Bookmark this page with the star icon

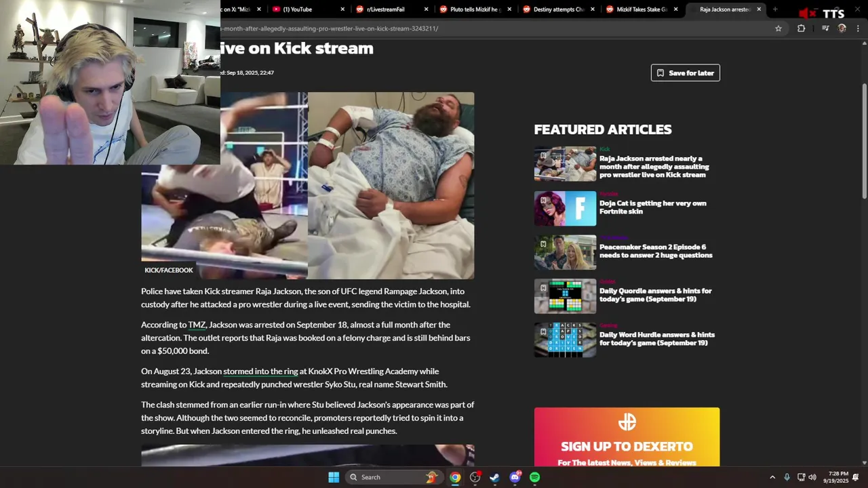click(x=778, y=28)
